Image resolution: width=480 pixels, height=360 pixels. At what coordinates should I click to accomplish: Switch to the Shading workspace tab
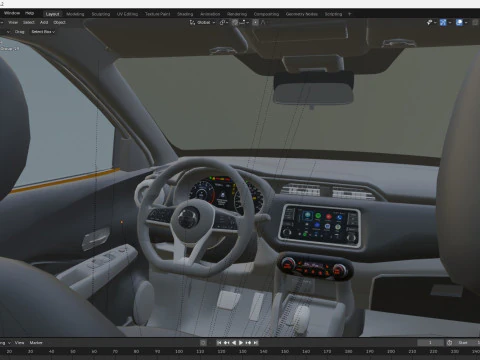pos(185,14)
